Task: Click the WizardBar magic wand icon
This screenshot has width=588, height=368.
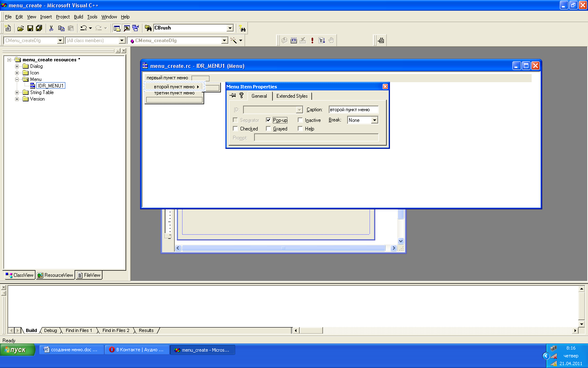Action: (x=234, y=40)
